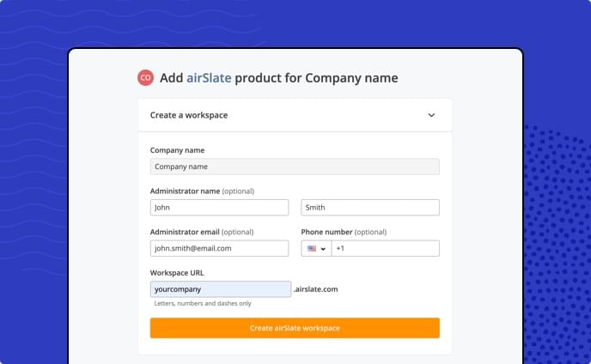Click the .airslate.com domain suffix

(x=315, y=289)
